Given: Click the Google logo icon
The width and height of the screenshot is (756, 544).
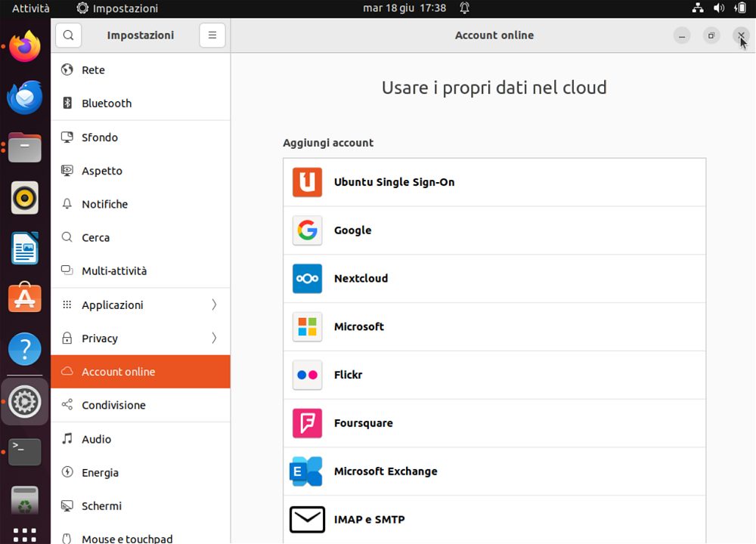Looking at the screenshot, I should point(307,230).
